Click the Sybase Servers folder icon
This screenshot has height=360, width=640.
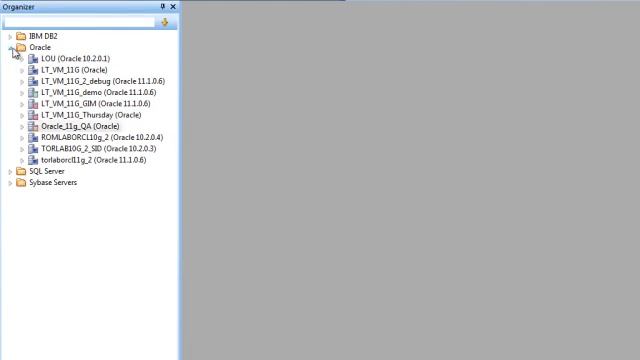21,182
